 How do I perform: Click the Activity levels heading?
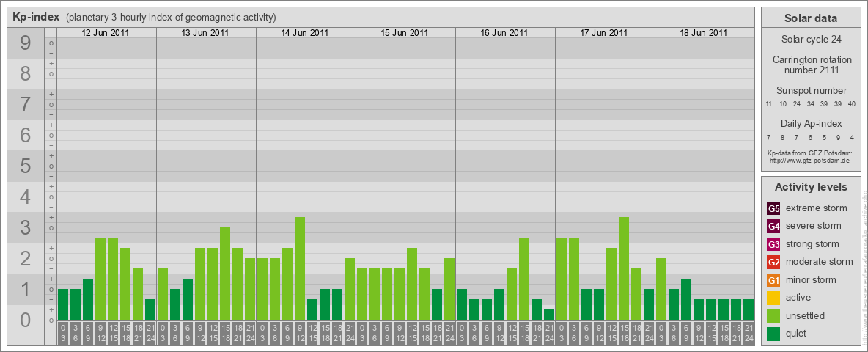tap(811, 187)
